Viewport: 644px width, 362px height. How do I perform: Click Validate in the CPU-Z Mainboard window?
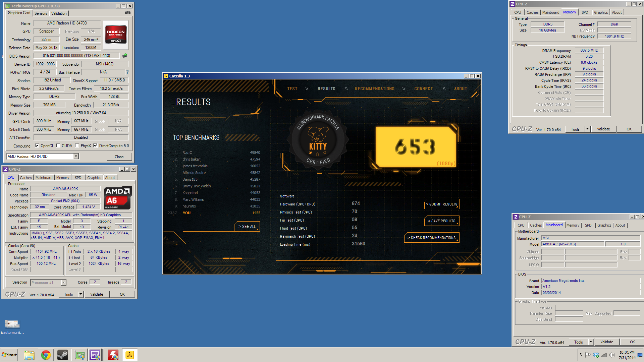pos(607,342)
